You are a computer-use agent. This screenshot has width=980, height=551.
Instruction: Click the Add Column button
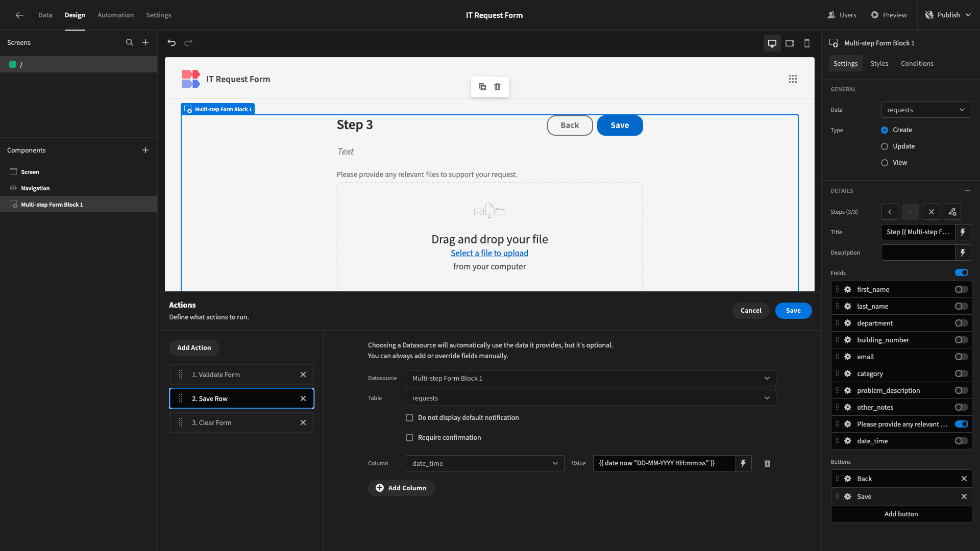tap(401, 488)
